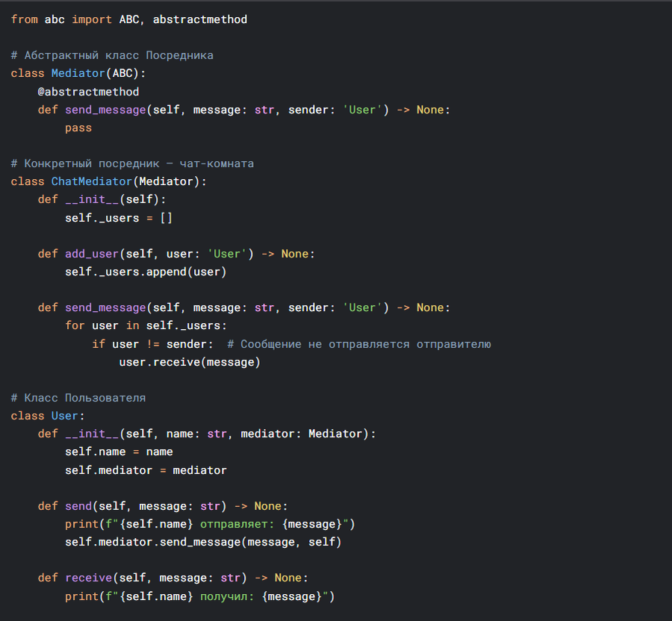Click the 'def add_user' definition line
Viewport: 672px width, 621px height.
click(x=176, y=254)
